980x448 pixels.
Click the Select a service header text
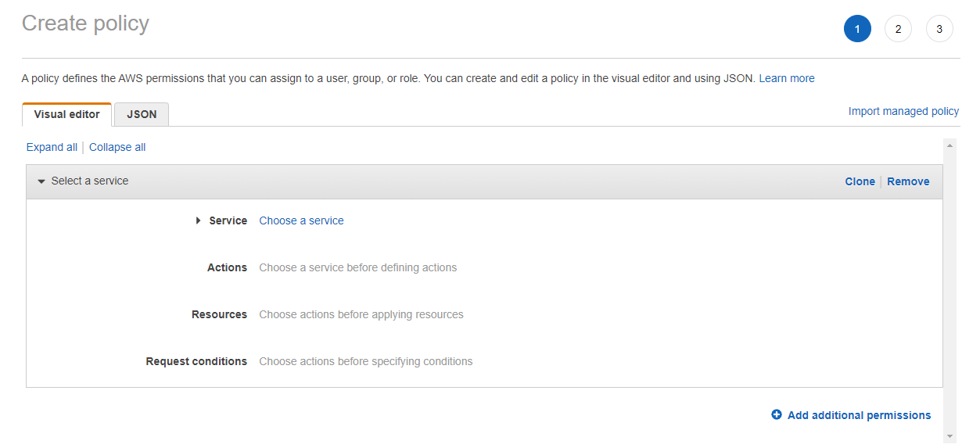point(90,181)
